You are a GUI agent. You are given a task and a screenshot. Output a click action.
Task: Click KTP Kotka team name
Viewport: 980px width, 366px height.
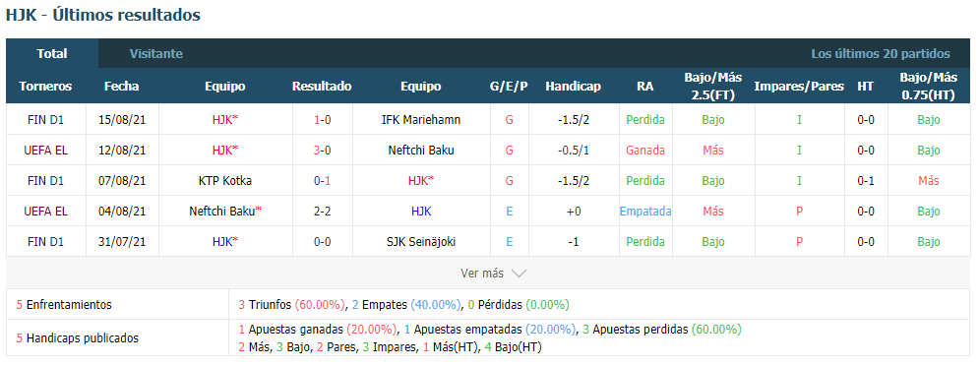coord(225,180)
